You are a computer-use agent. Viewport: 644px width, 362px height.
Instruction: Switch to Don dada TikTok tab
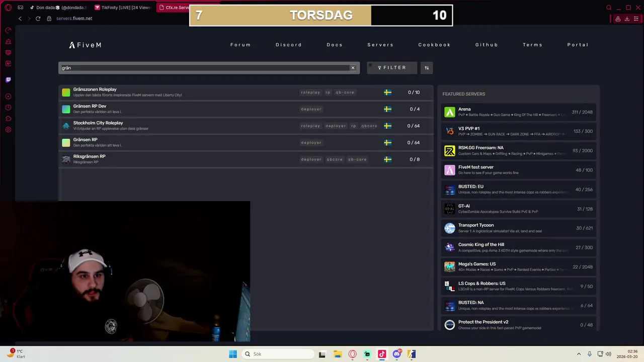click(x=58, y=8)
